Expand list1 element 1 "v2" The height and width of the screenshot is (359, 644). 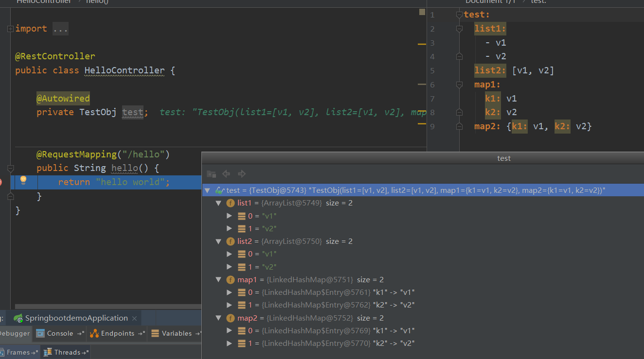coord(230,228)
